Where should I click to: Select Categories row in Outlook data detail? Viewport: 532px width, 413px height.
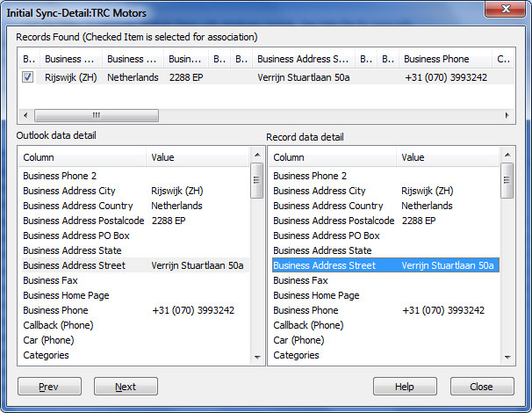click(x=47, y=355)
